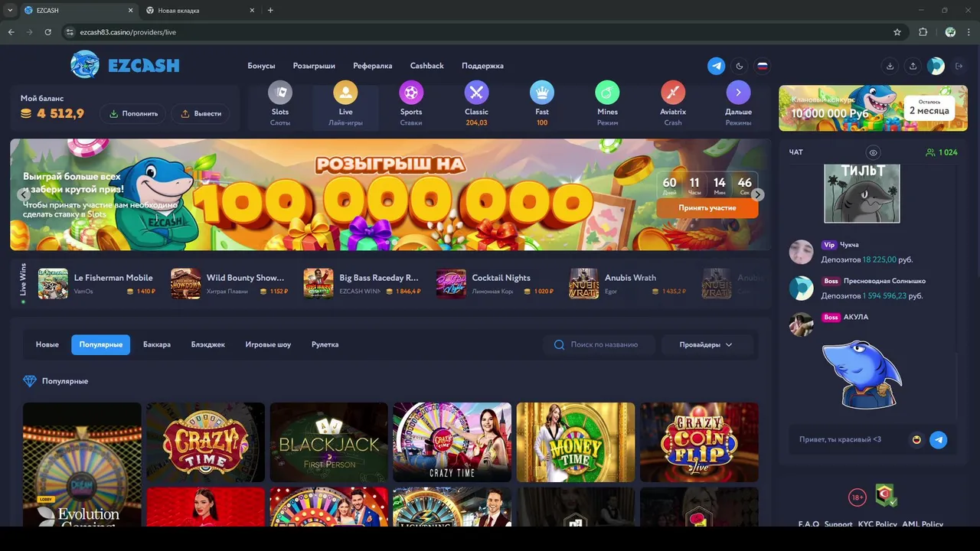Open the Live games category icon

345,93
